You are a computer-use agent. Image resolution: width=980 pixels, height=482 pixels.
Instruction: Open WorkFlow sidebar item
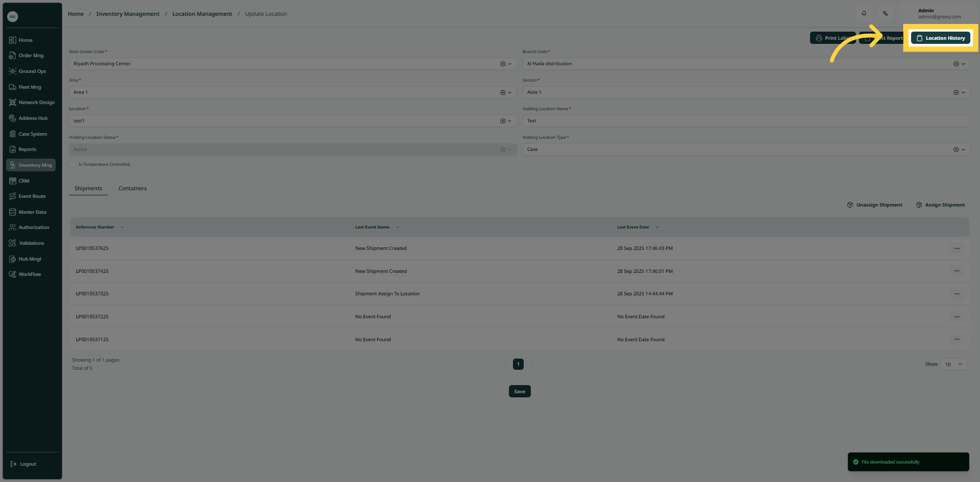click(26, 274)
